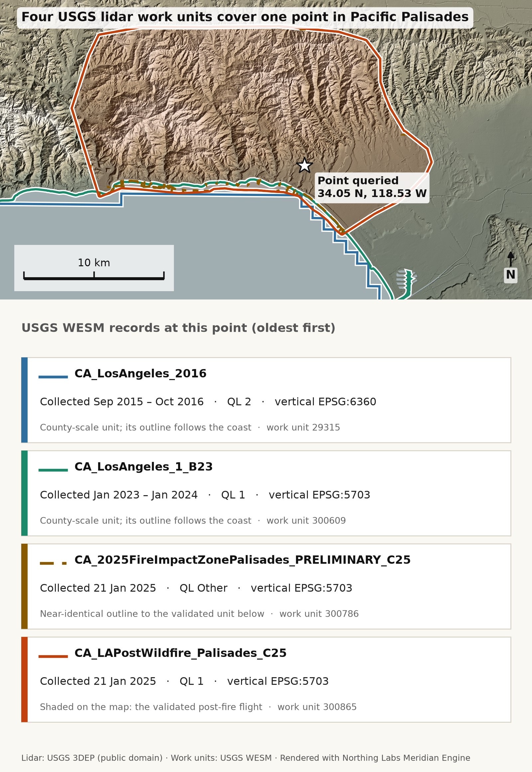Click the blue color bar of the 2016 card

[x=24, y=400]
